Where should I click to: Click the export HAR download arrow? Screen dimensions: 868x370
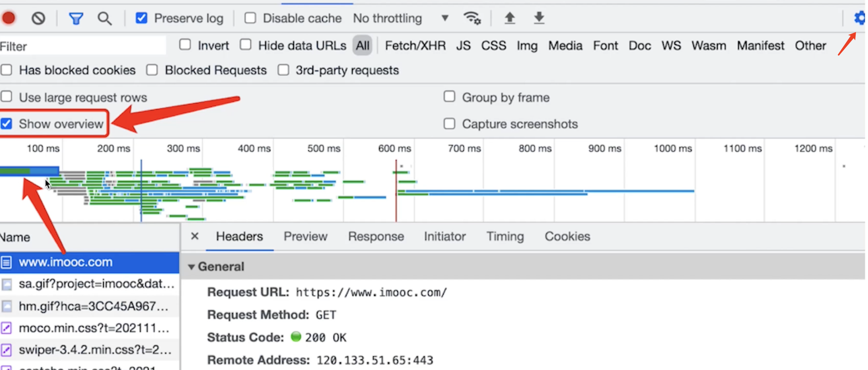point(539,18)
